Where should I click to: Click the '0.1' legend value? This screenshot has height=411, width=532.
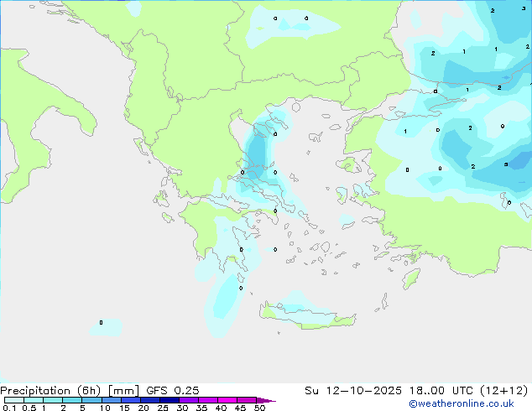tap(9, 408)
